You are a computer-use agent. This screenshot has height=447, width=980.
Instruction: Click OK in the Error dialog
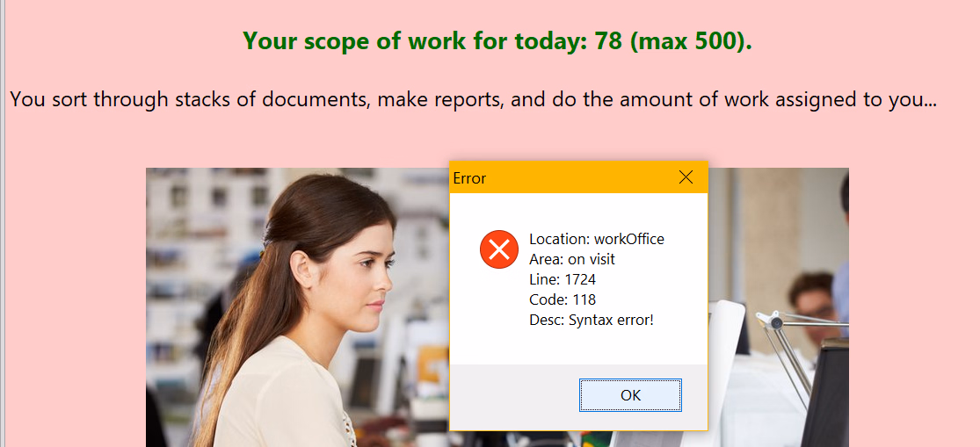(630, 395)
